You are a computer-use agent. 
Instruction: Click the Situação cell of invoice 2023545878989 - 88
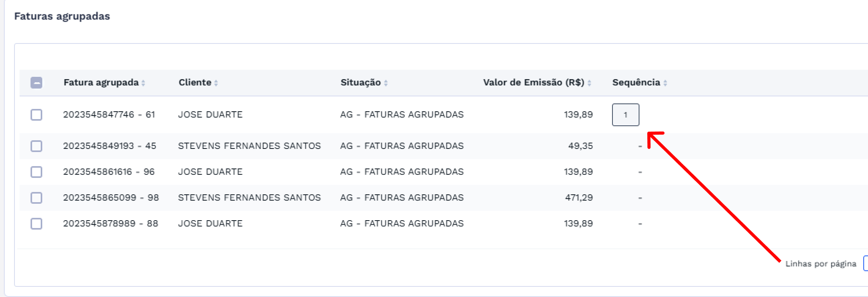pos(402,224)
